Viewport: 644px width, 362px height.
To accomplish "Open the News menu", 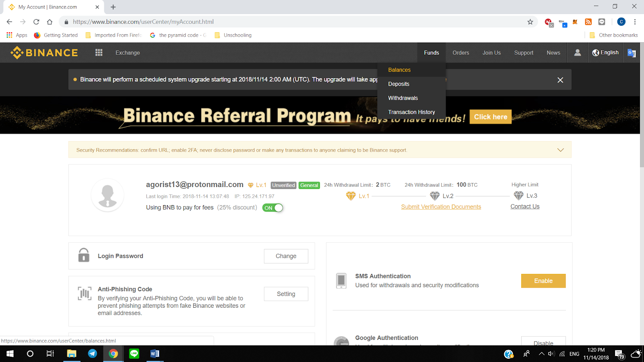I will [x=553, y=53].
